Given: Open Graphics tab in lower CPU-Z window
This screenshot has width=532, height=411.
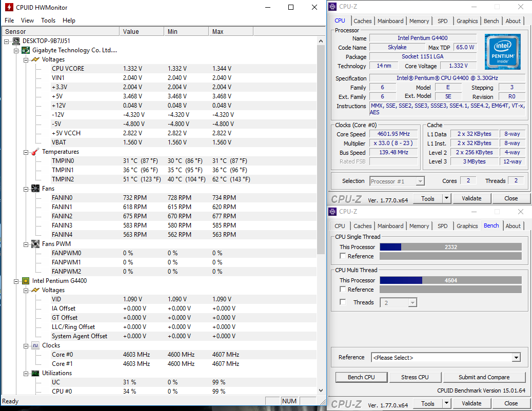Looking at the screenshot, I should click(467, 226).
